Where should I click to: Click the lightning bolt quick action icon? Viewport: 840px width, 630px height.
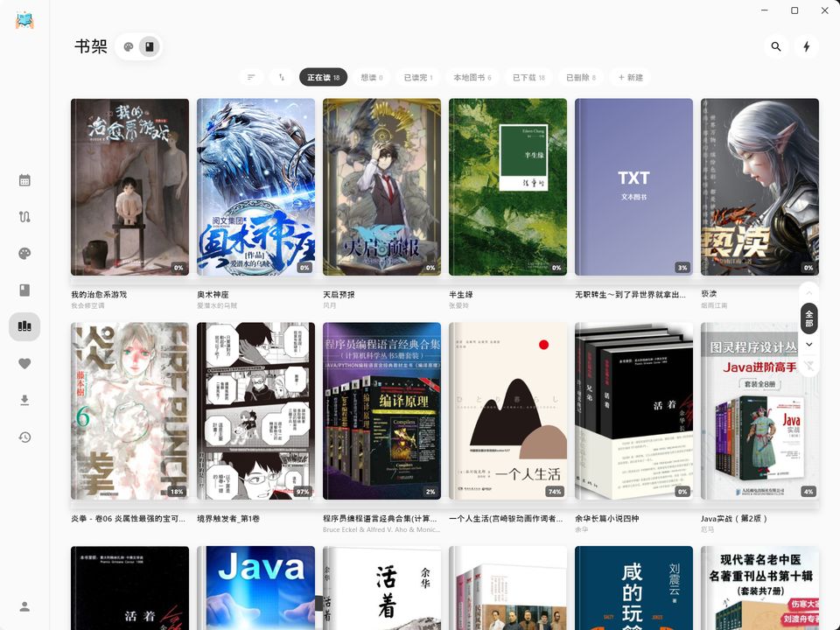click(x=807, y=46)
